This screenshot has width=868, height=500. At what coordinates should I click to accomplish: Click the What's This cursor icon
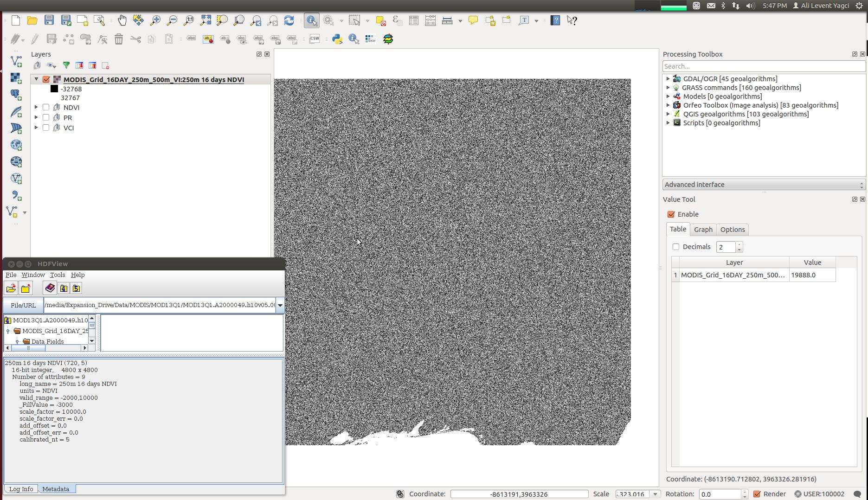click(x=572, y=20)
